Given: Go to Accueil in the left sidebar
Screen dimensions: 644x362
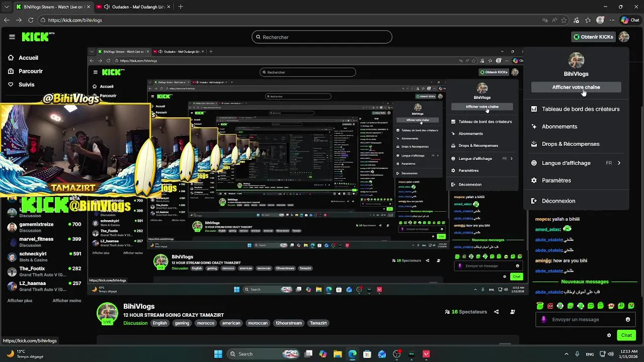Looking at the screenshot, I should pyautogui.click(x=28, y=58).
